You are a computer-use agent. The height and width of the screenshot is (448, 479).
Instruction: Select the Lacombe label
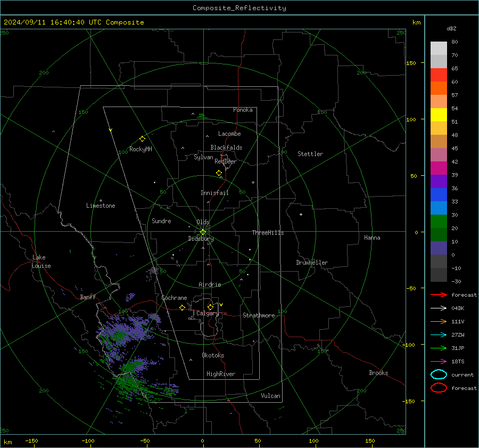click(x=229, y=134)
